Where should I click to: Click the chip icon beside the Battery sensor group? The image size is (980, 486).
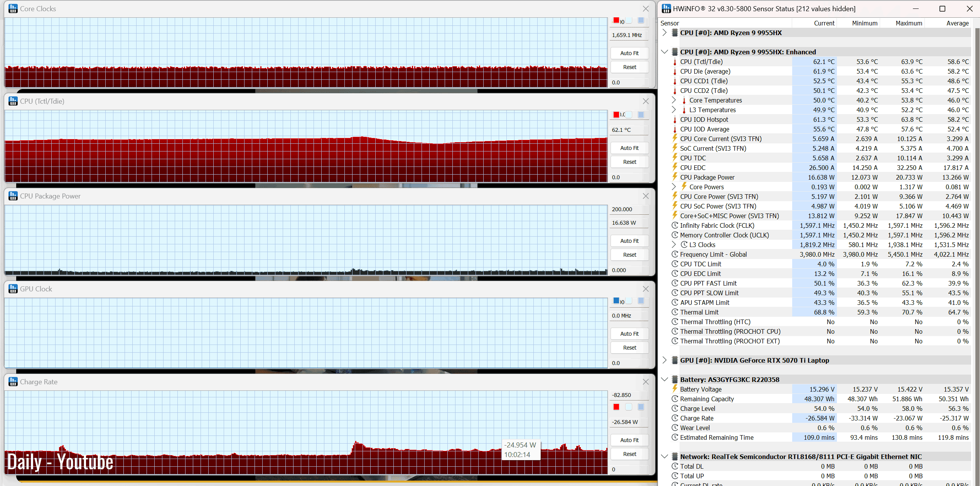tap(675, 379)
